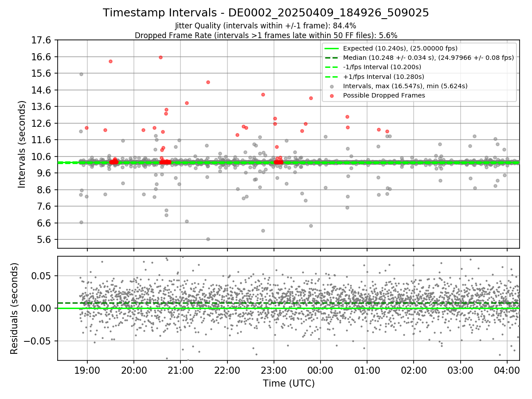Select legend entry '+1/fps Interval (10.280s)'

[383, 77]
